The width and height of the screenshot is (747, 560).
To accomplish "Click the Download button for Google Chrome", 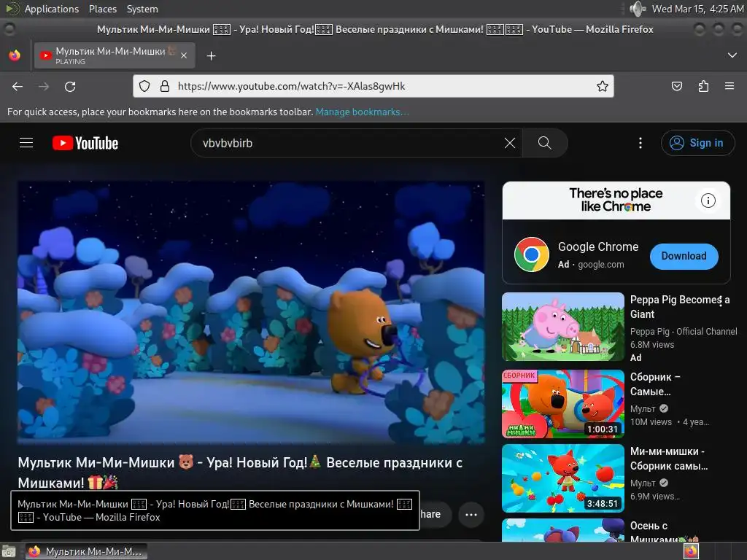I will [684, 256].
